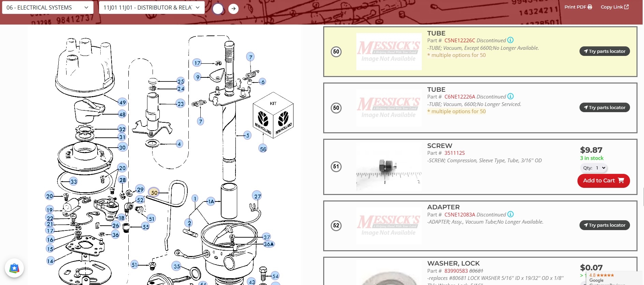
Task: Add the 351112S screw to cart
Action: point(603,181)
